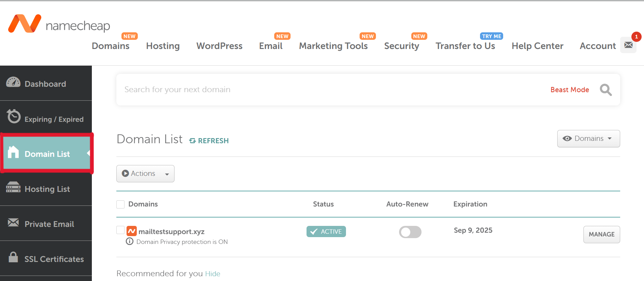Open the Account menu

597,46
